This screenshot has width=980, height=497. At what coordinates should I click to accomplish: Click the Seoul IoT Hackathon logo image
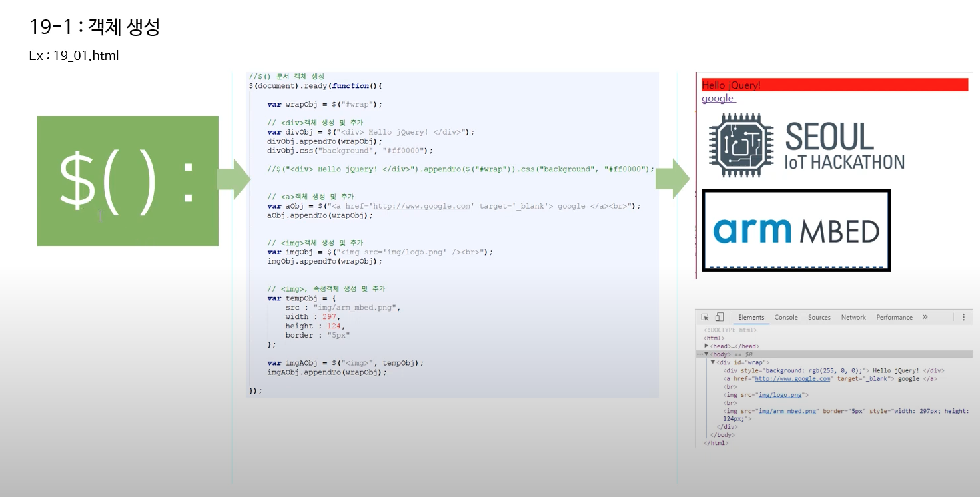coord(806,145)
